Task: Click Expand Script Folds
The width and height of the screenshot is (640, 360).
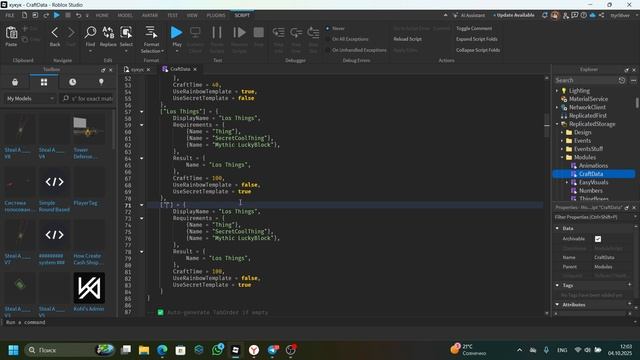Action: click(477, 39)
